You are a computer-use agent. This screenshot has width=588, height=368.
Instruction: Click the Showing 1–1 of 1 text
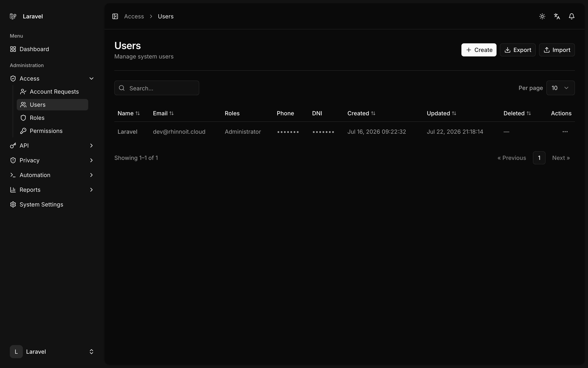[136, 158]
